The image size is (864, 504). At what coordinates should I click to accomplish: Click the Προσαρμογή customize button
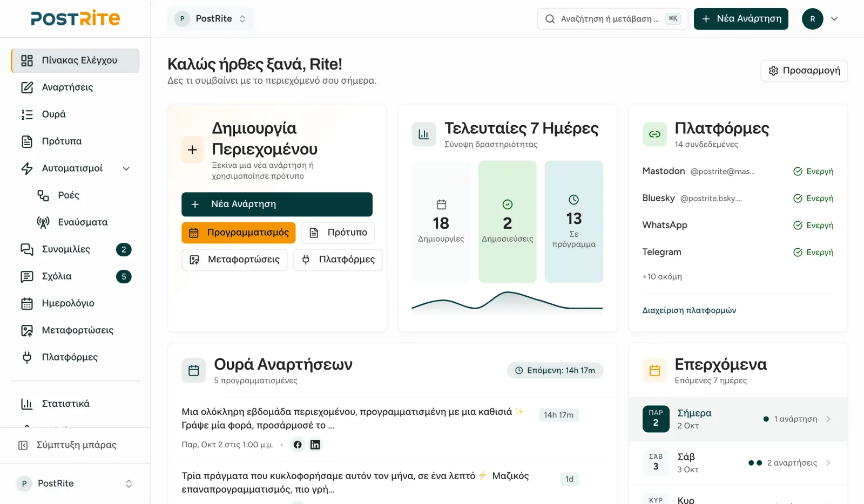pyautogui.click(x=804, y=71)
